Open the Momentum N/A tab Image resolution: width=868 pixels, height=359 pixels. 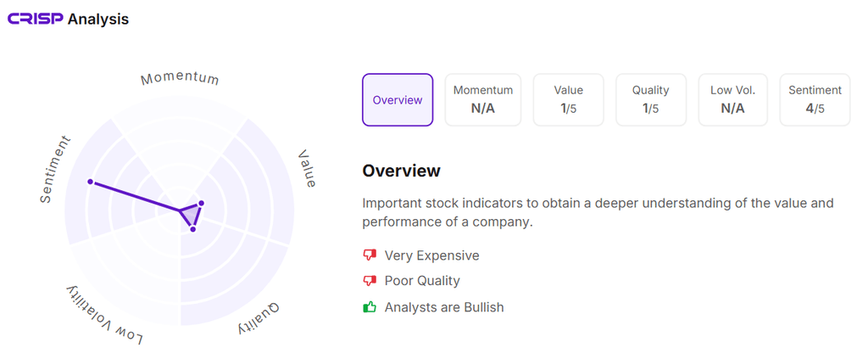[x=483, y=100]
